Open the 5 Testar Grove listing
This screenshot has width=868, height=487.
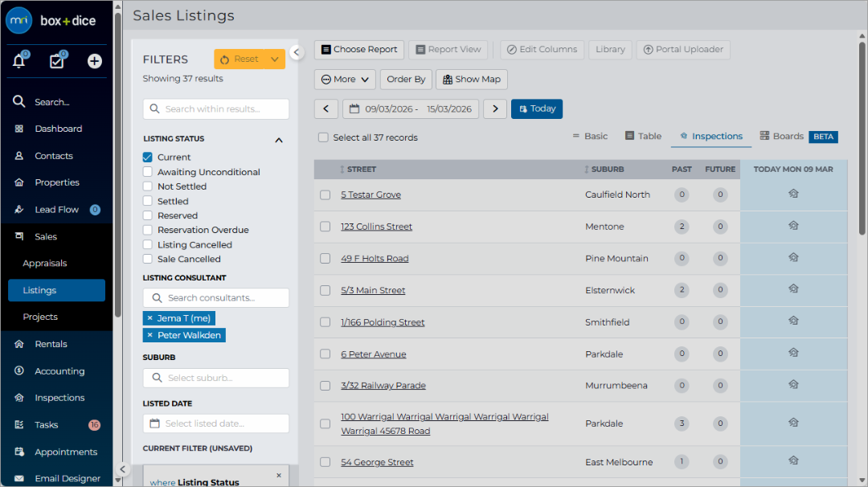coord(371,194)
